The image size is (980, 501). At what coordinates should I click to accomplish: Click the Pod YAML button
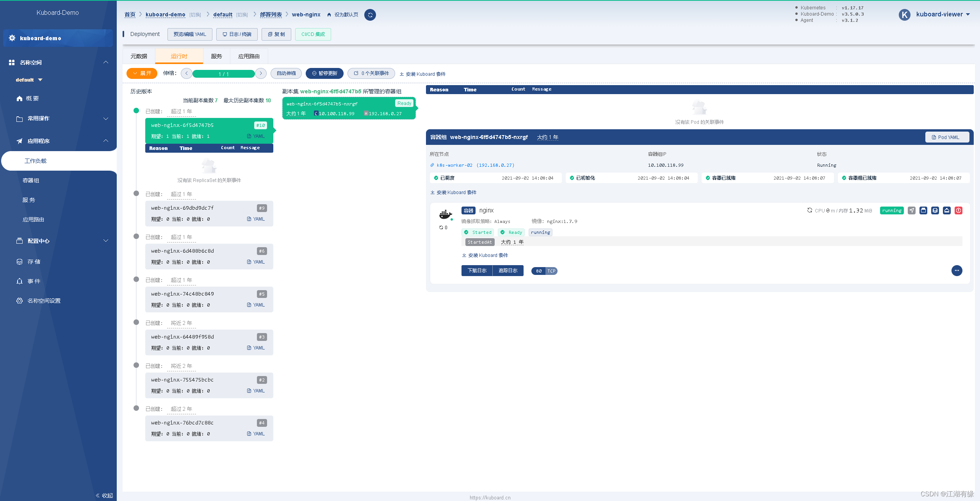click(x=947, y=137)
